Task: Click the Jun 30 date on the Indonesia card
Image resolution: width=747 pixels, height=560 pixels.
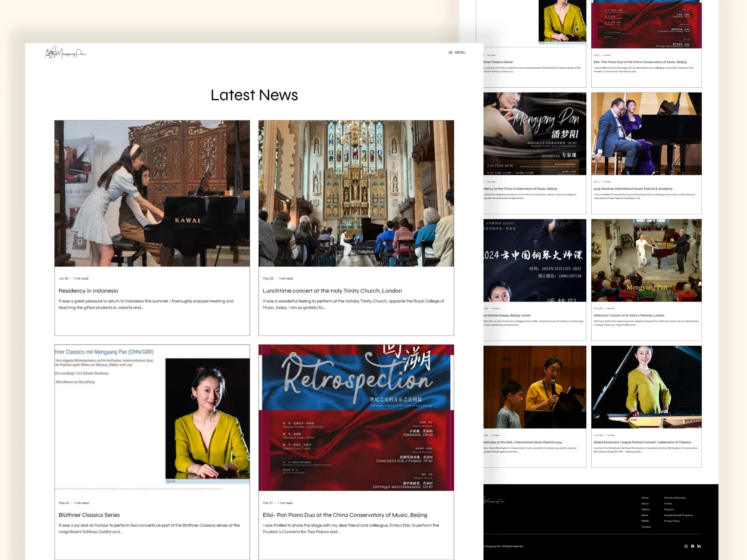Action: (x=63, y=279)
